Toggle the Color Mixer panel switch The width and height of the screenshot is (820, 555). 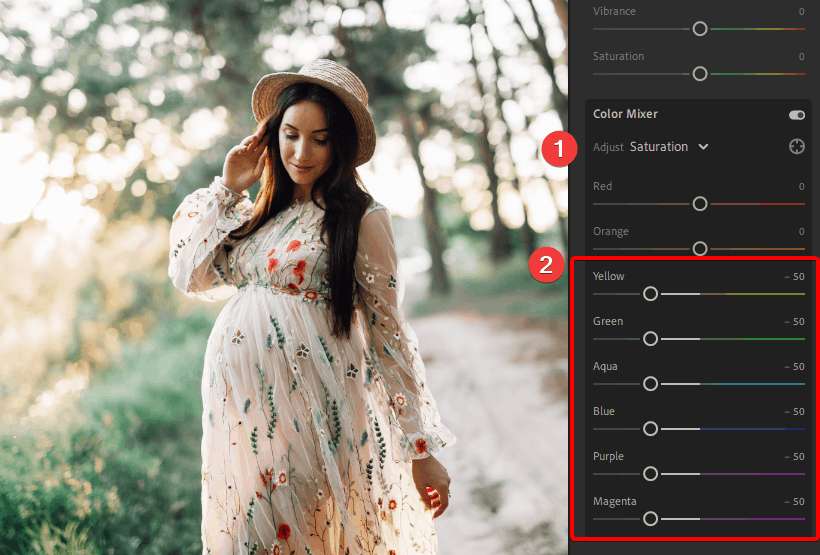pos(796,115)
